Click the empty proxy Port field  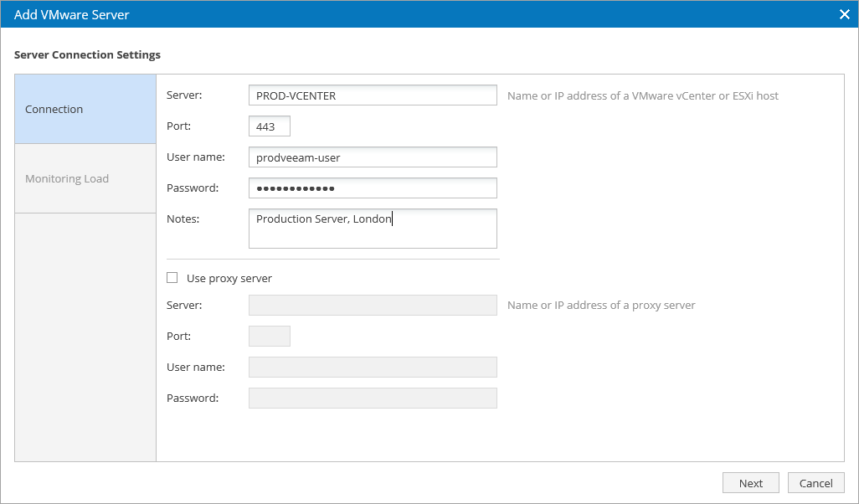pyautogui.click(x=269, y=337)
